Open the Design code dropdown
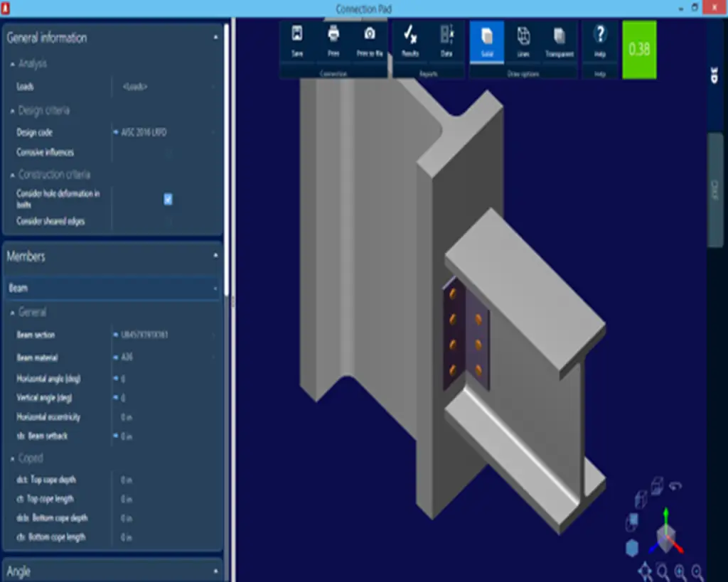The height and width of the screenshot is (582, 728). tap(162, 132)
